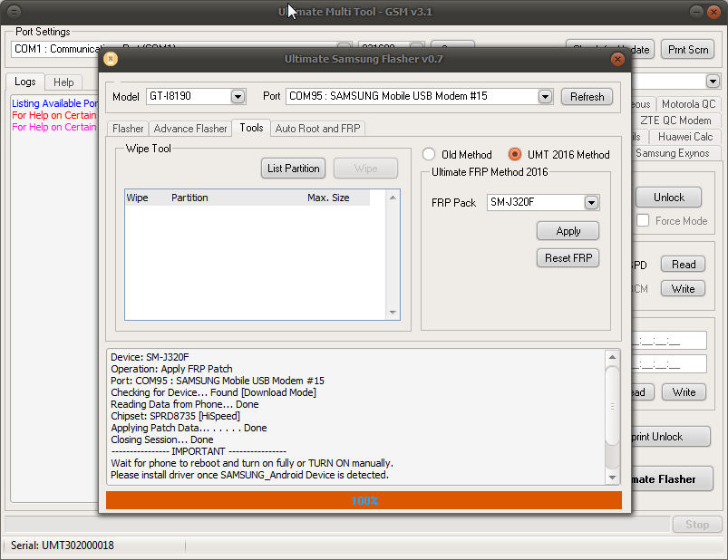Screen dimensions: 728x560
Task: Open Huawei Calc tab
Action: point(685,137)
